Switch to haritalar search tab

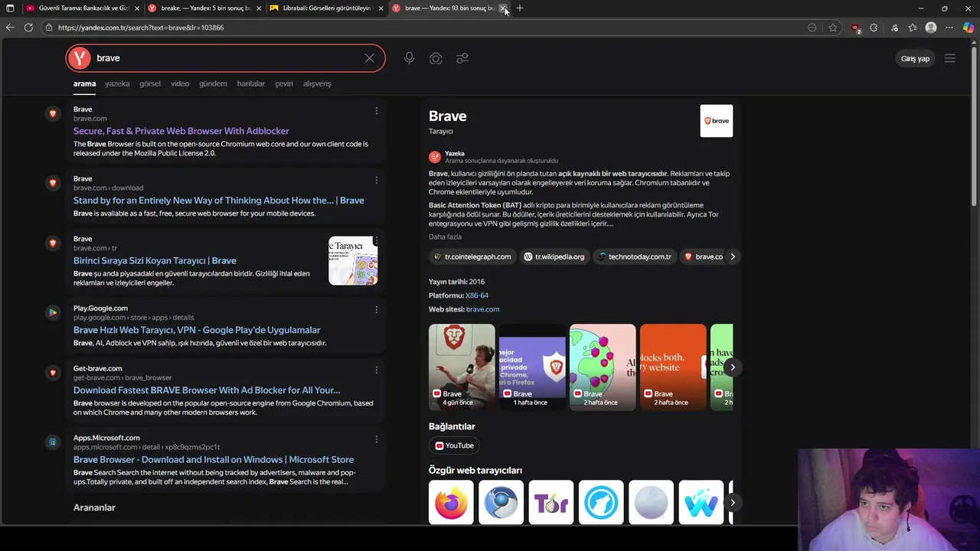(251, 83)
